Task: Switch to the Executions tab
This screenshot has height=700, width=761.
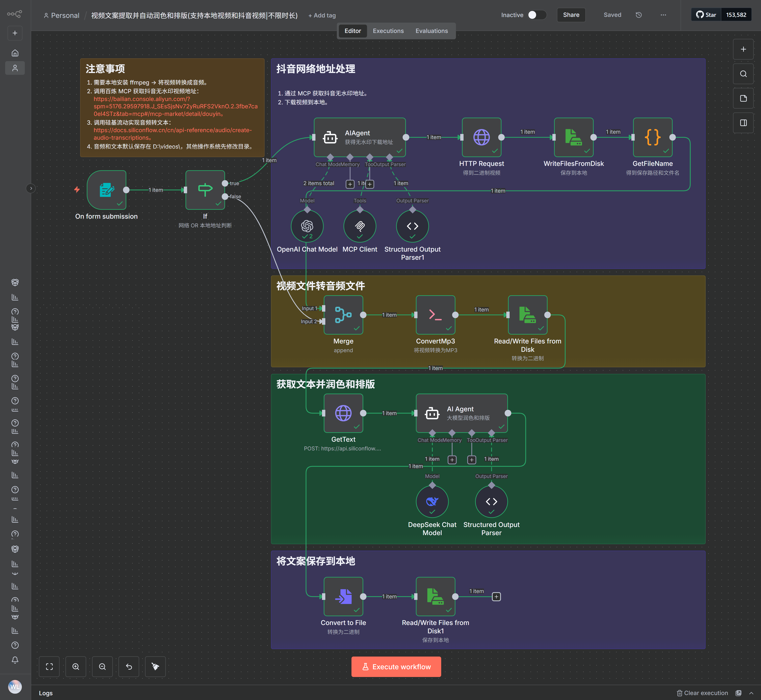Action: (388, 31)
